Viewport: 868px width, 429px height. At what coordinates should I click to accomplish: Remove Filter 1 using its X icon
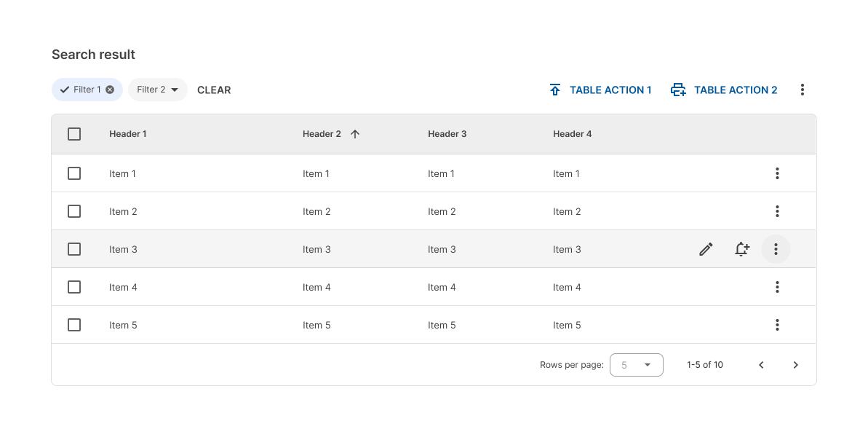coord(110,90)
